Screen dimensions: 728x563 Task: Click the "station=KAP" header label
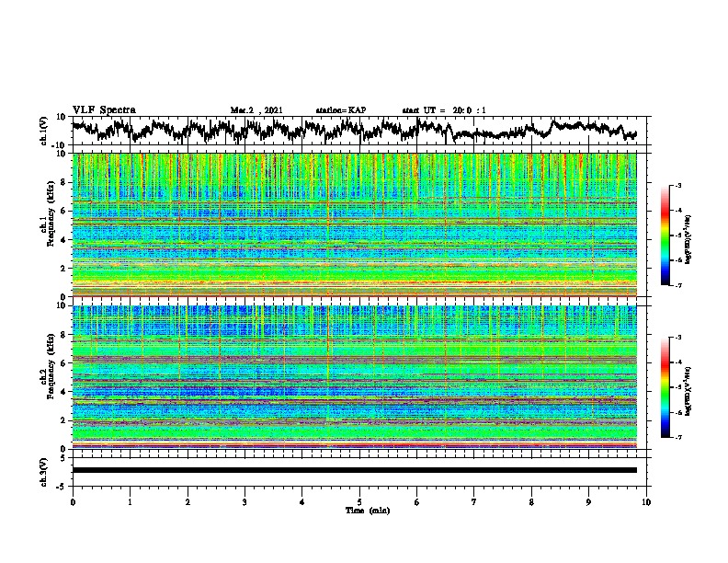point(341,110)
